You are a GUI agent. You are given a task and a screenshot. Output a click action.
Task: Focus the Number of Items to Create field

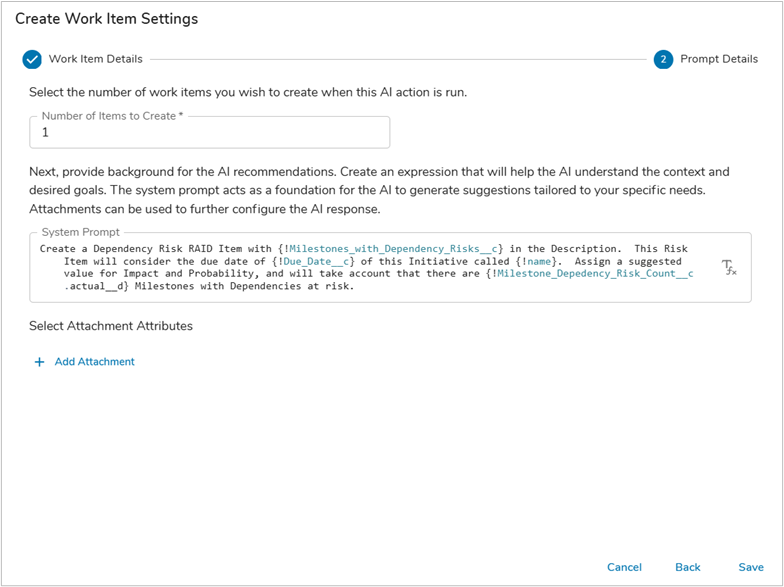(x=209, y=132)
